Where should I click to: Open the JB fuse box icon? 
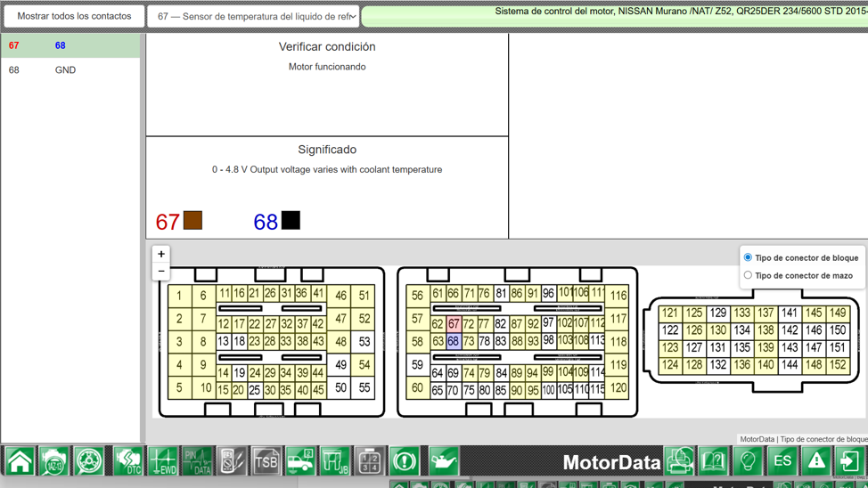click(x=335, y=461)
